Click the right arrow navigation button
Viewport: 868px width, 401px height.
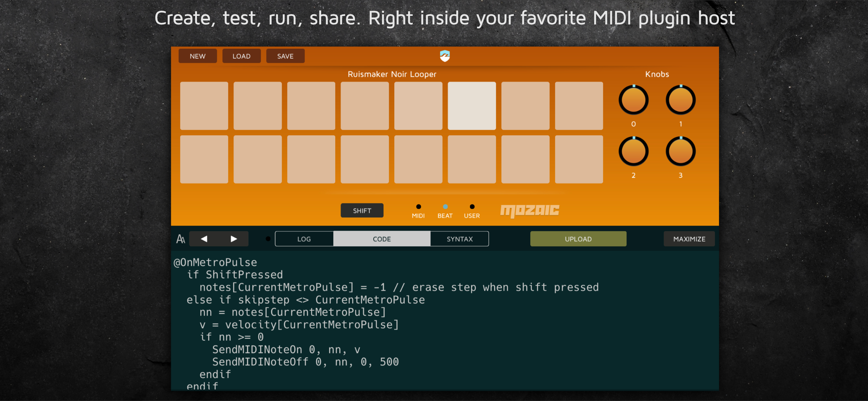(x=233, y=239)
